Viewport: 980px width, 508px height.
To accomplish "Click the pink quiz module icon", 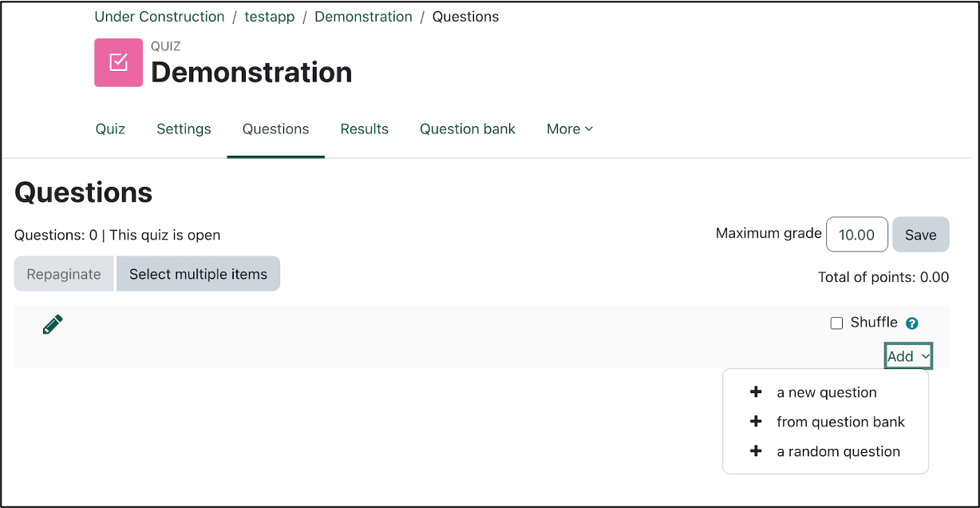I will tap(117, 62).
